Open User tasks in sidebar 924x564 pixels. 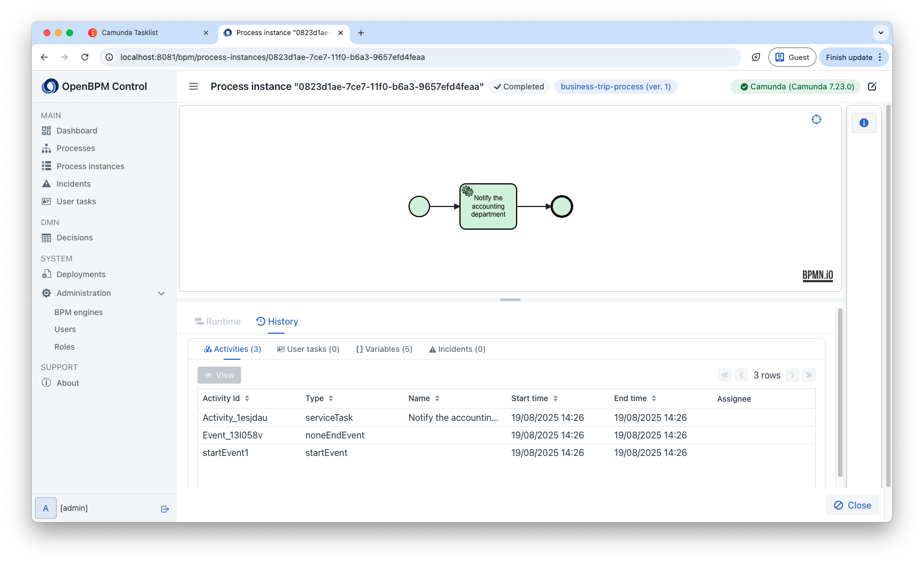pos(76,201)
